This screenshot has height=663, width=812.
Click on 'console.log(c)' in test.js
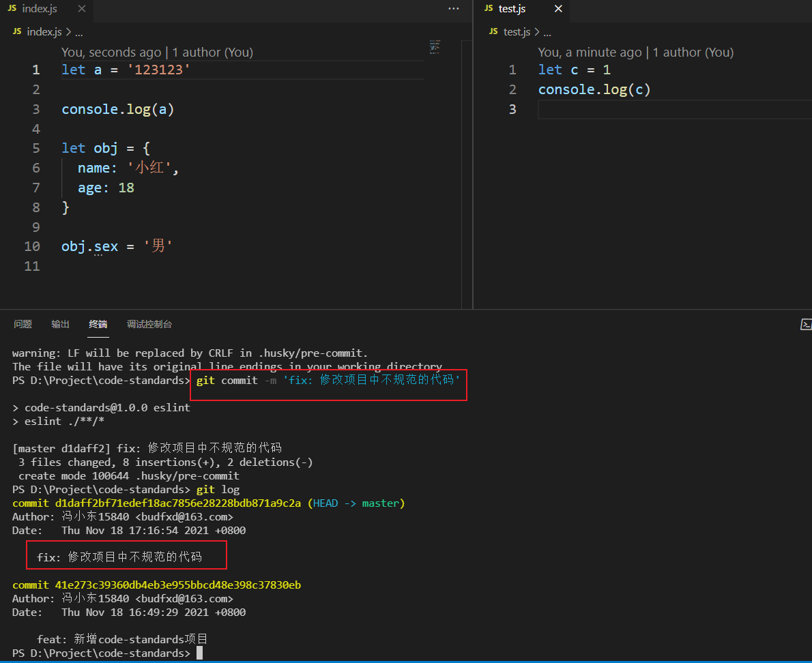594,89
